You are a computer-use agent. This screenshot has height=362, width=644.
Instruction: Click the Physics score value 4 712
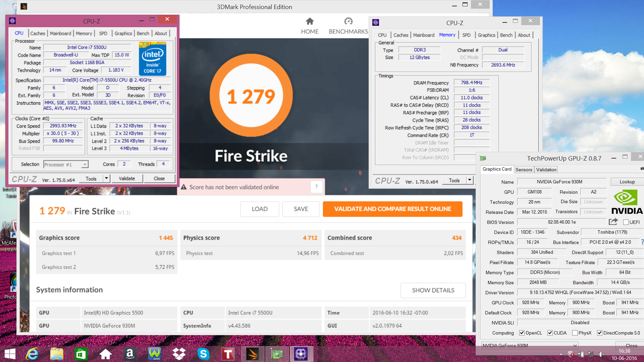310,238
